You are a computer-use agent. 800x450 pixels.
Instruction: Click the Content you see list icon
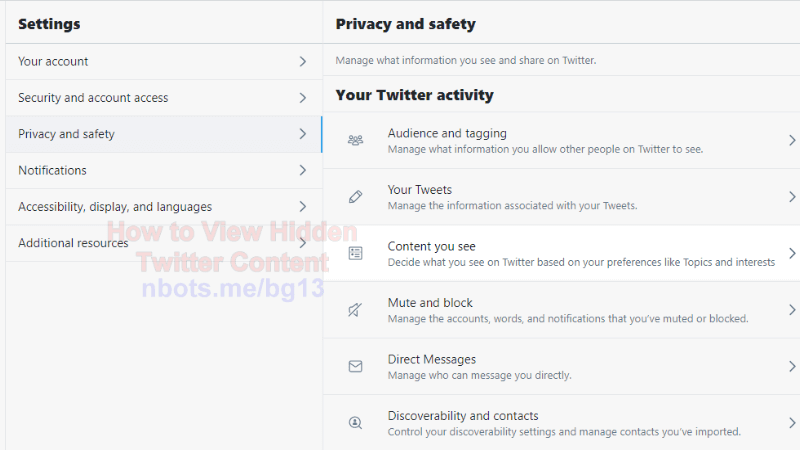[x=356, y=253]
